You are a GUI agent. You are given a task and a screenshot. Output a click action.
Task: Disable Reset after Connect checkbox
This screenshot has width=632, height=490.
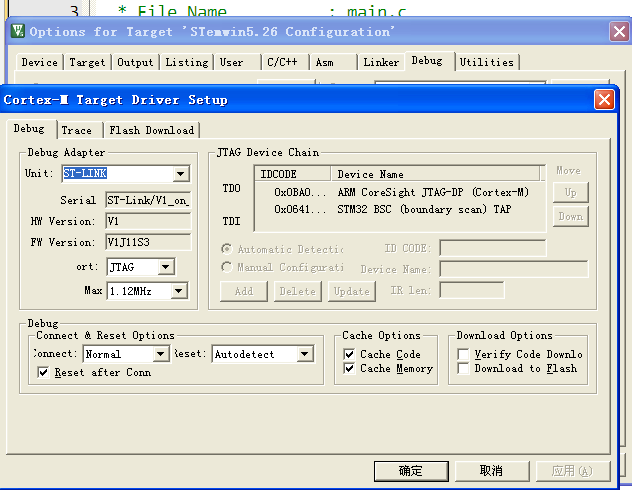click(x=43, y=372)
